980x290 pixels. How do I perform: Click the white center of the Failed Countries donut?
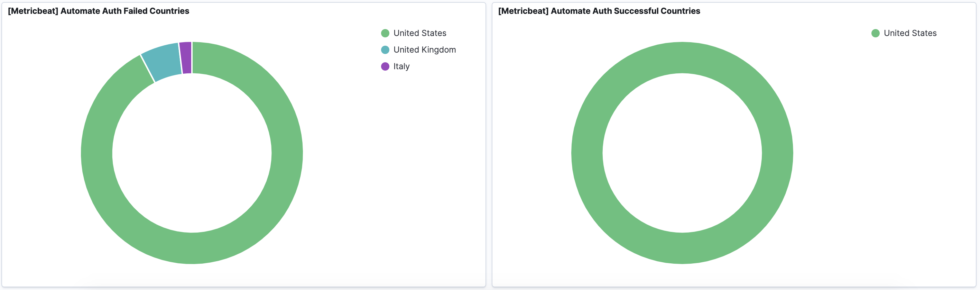pos(192,153)
